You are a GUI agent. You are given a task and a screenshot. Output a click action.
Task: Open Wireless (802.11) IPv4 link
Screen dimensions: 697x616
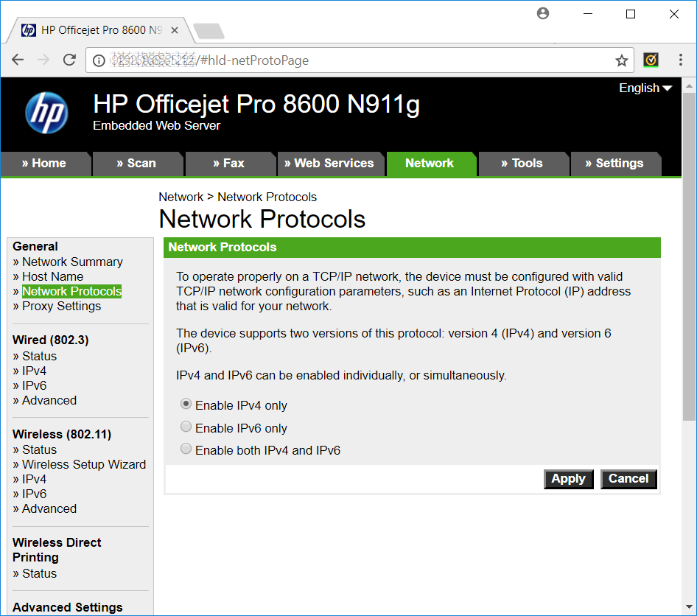coord(34,479)
